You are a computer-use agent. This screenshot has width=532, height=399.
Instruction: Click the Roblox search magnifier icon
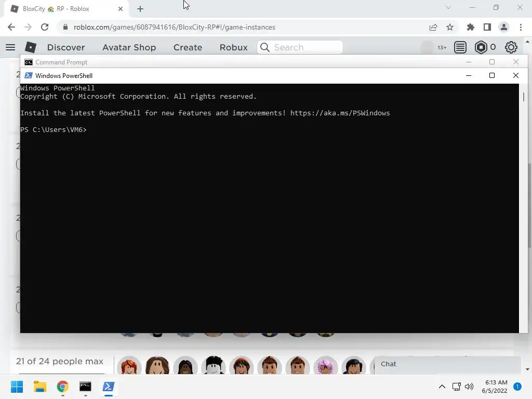(265, 47)
